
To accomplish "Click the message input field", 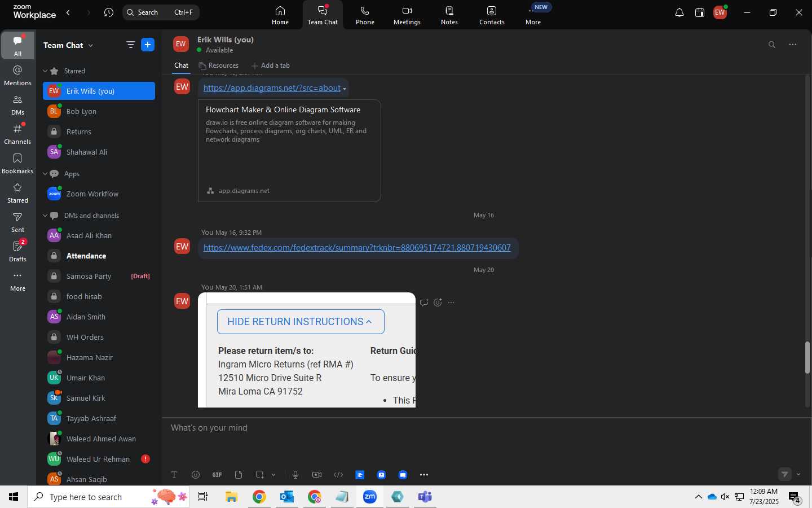I will tap(485, 428).
